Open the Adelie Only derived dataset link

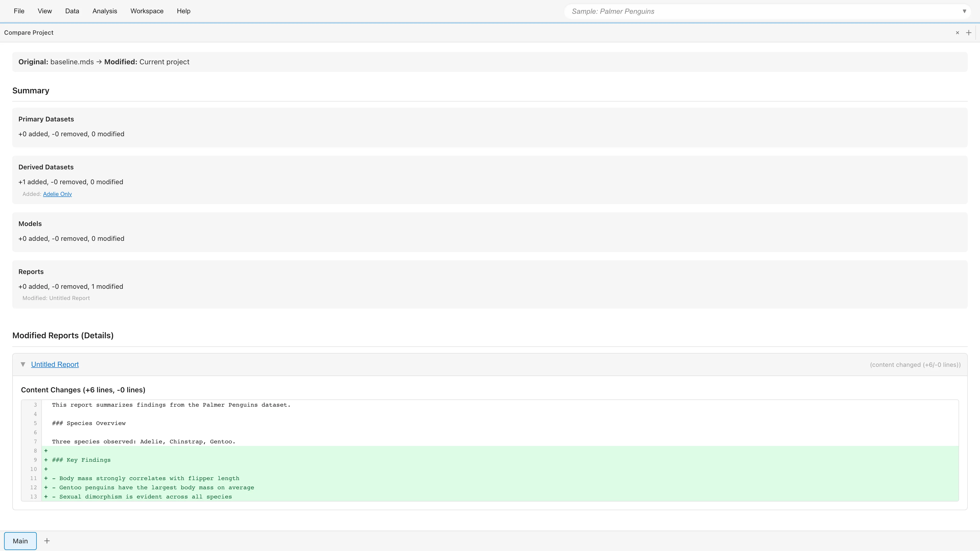click(57, 194)
